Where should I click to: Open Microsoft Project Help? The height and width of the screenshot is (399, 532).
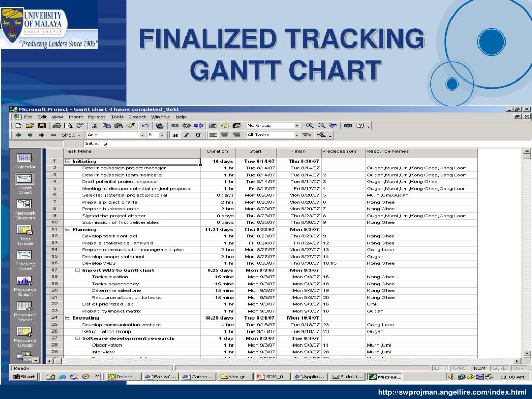[x=360, y=126]
